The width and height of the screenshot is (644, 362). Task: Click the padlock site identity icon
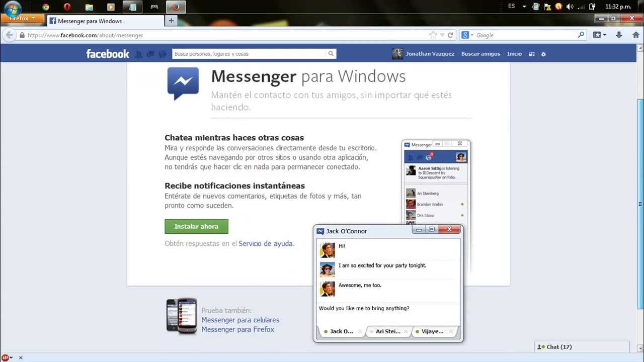point(22,35)
